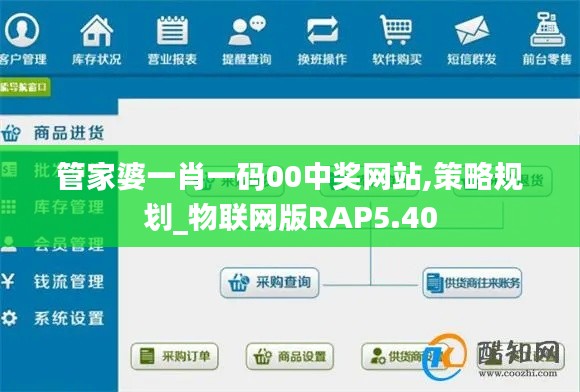The width and height of the screenshot is (580, 392).
Task: Select 系统设置 in the sidebar
Action: pyautogui.click(x=69, y=318)
